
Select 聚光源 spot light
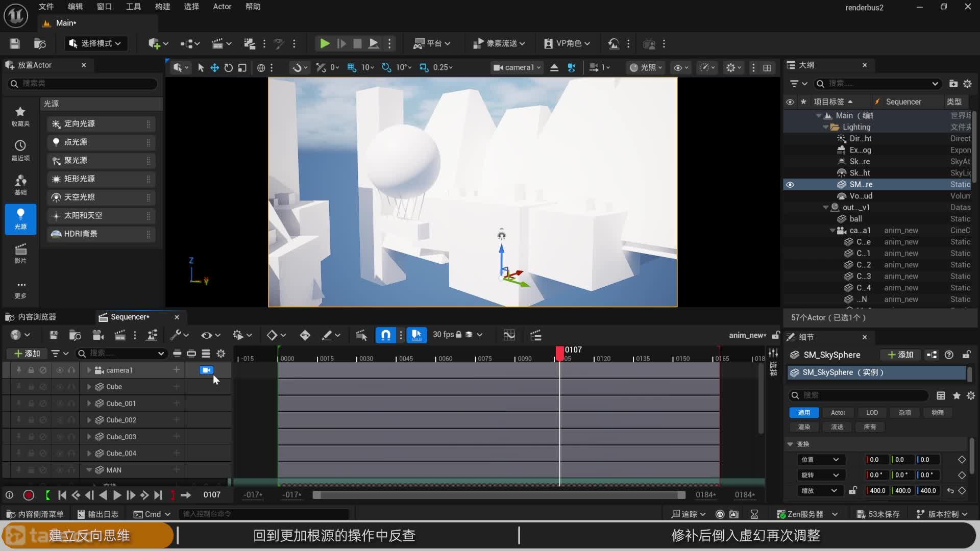coord(101,161)
